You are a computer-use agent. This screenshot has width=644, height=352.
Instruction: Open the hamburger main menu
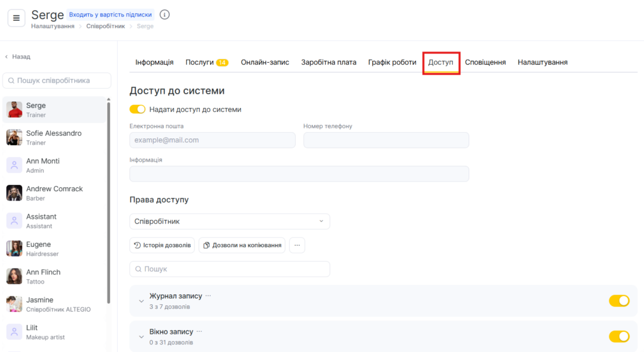coord(16,18)
